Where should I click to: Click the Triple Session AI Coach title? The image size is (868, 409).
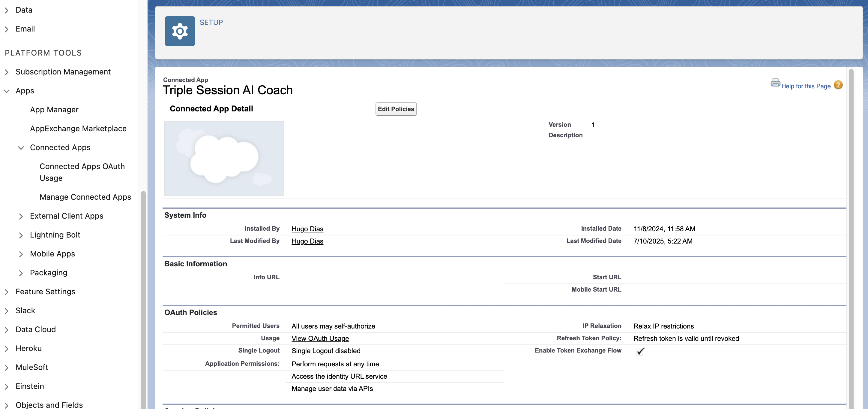coord(227,90)
